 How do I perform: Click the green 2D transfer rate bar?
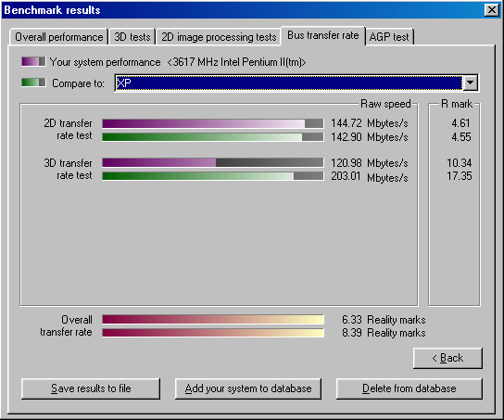click(213, 137)
